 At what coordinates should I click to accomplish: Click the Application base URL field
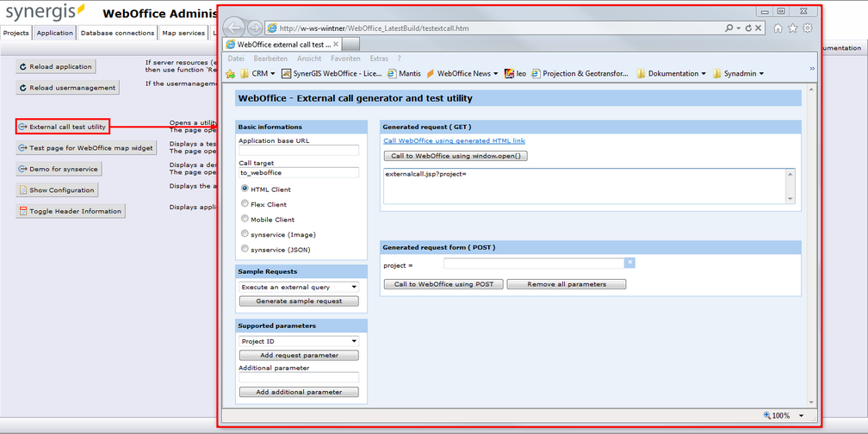point(299,150)
